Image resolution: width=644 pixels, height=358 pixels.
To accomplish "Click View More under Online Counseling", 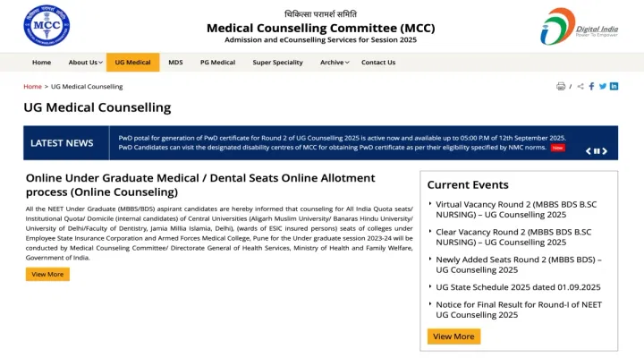I will click(47, 274).
